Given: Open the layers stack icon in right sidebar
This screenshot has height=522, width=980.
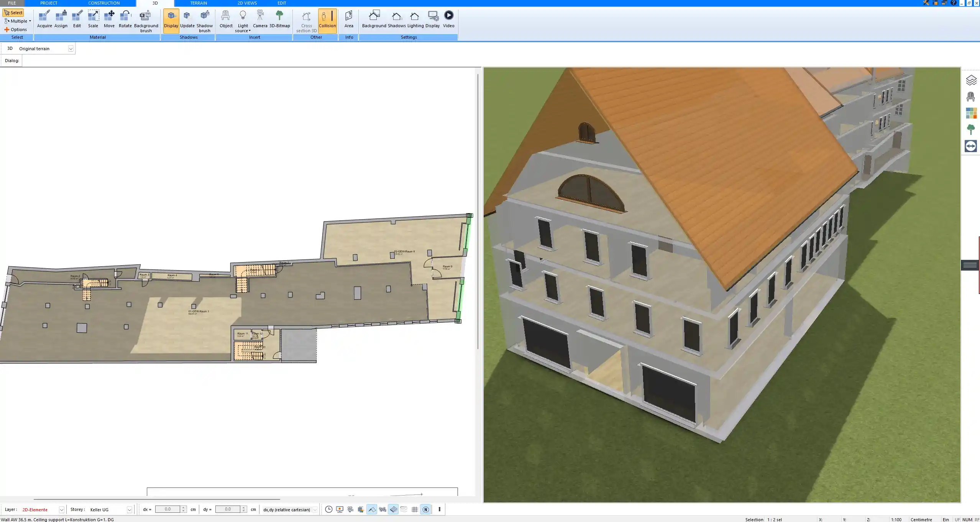Looking at the screenshot, I should tap(971, 80).
